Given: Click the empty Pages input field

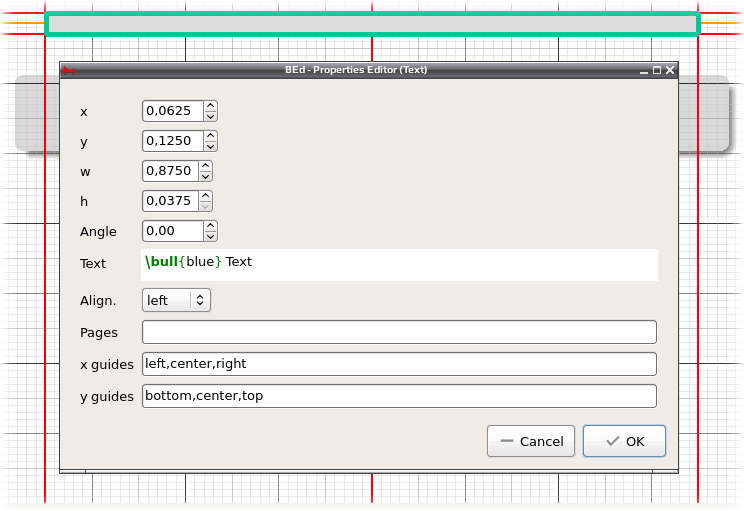Looking at the screenshot, I should click(400, 332).
